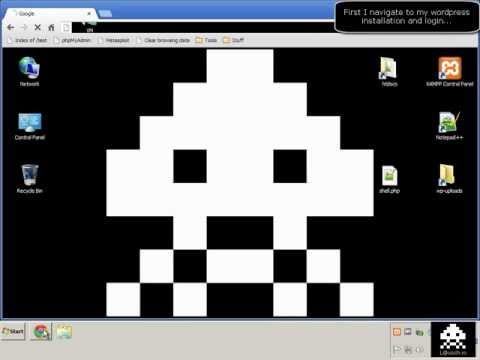Screen dimensions: 480x360
Task: Click the blacked-out address bar
Action: [203, 27]
